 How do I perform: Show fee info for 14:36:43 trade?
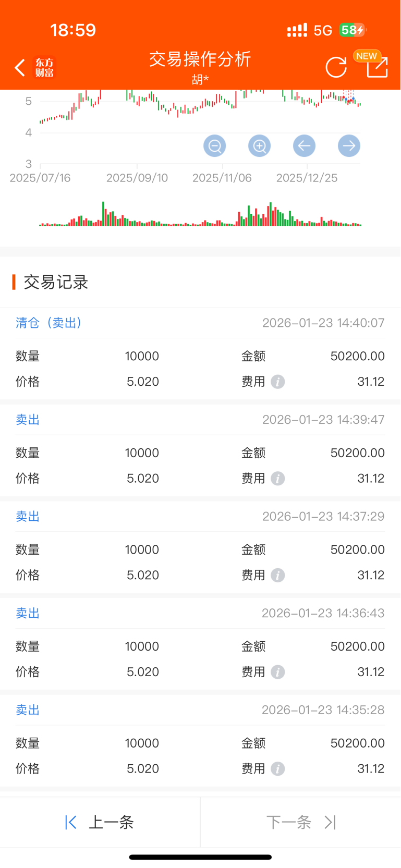[278, 672]
